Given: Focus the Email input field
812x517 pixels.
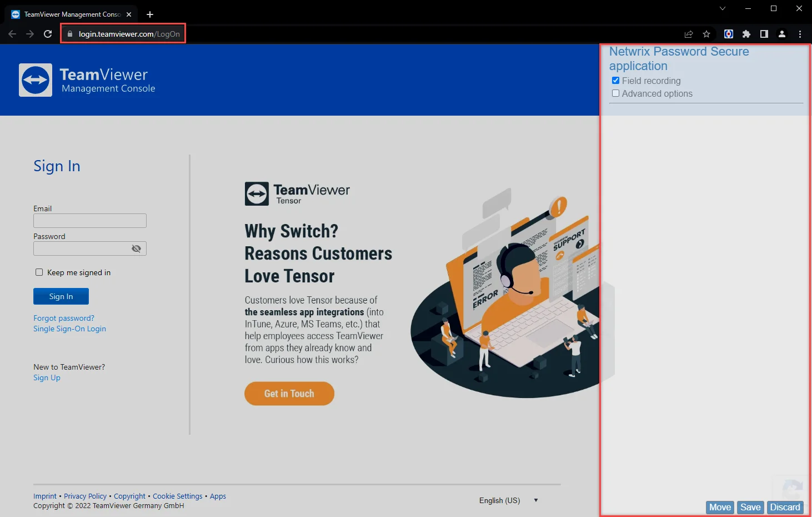Looking at the screenshot, I should [x=90, y=221].
